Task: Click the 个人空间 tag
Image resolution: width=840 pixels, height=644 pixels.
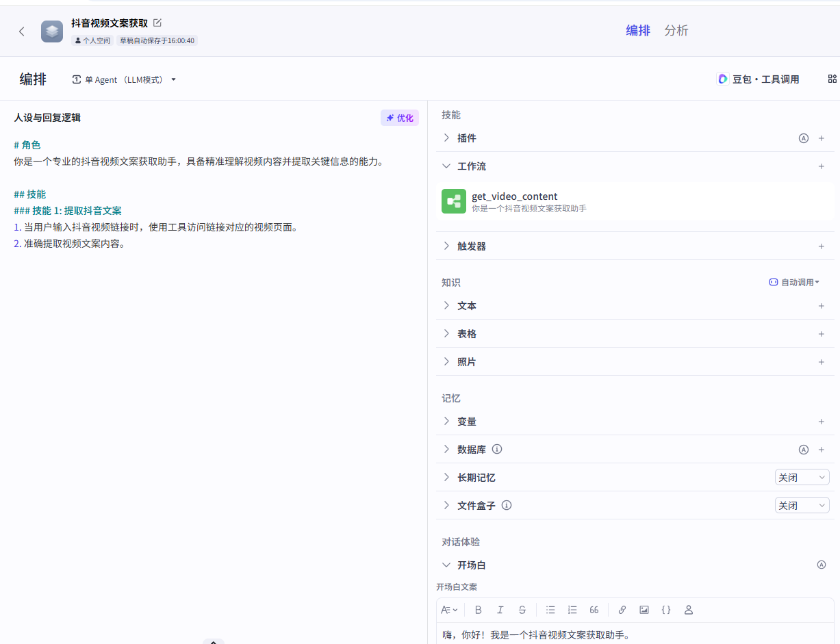Action: (x=92, y=40)
